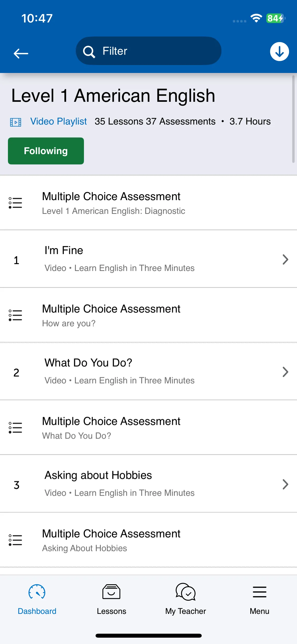Toggle the Following button
Screen dimensions: 297x644
46,151
